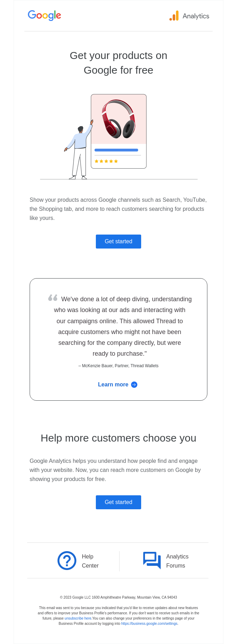
Task: Click the Get started button under Help more customers
Action: pyautogui.click(x=118, y=502)
